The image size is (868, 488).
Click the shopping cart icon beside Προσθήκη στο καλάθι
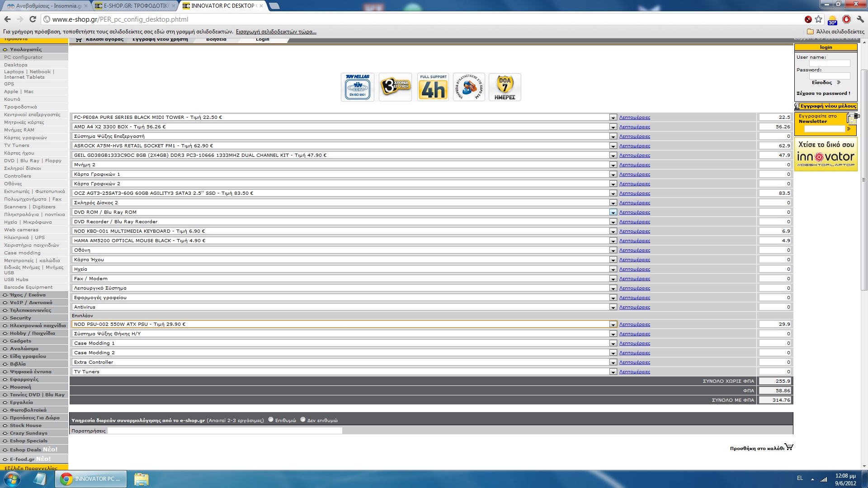(789, 447)
